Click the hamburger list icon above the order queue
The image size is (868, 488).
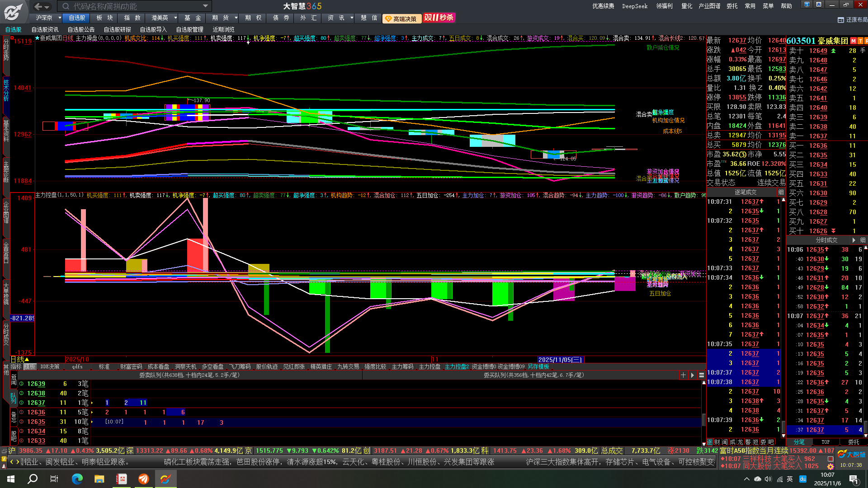[701, 375]
